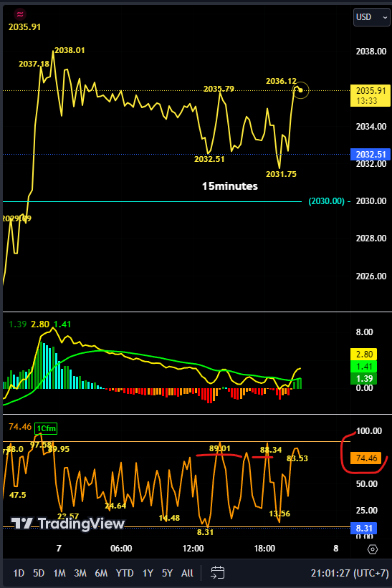
Task: Click the 2036.12 high price label
Action: pyautogui.click(x=281, y=81)
